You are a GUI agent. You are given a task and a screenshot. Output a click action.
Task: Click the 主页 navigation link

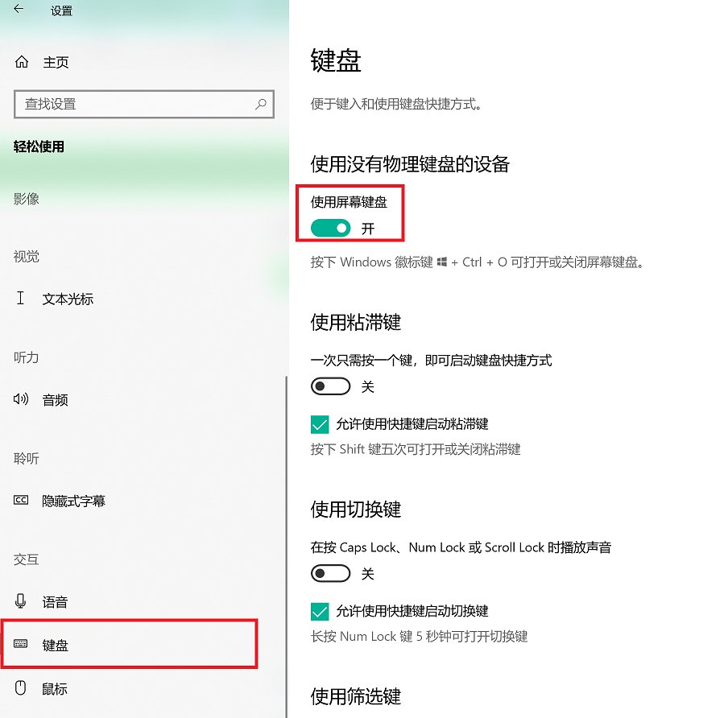click(56, 62)
